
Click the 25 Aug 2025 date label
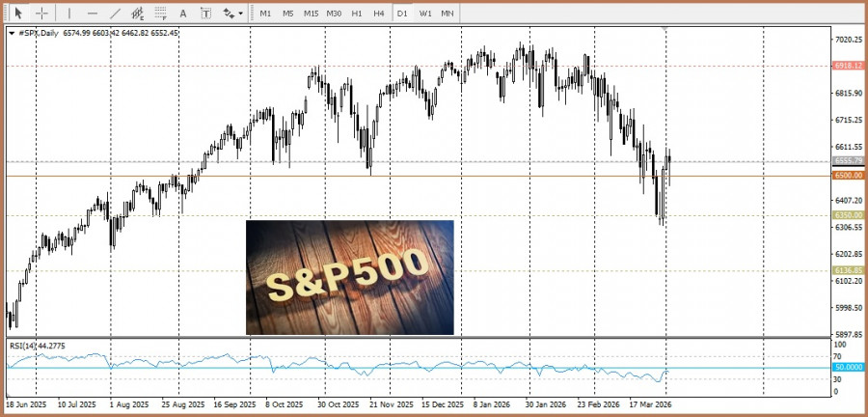tap(182, 404)
